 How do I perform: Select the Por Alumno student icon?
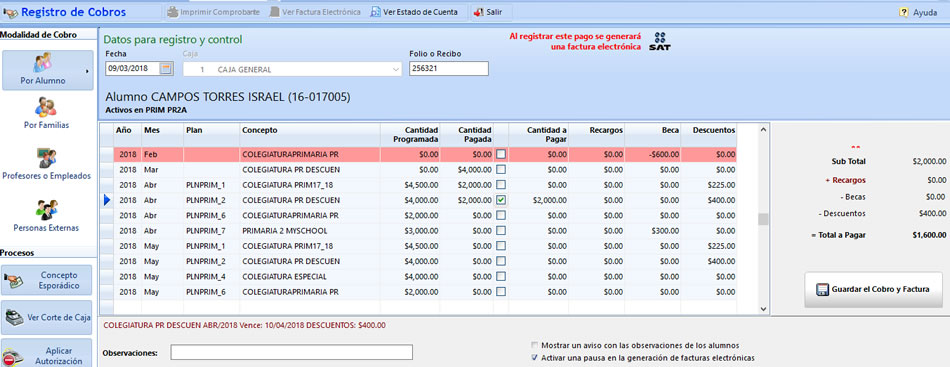(42, 62)
